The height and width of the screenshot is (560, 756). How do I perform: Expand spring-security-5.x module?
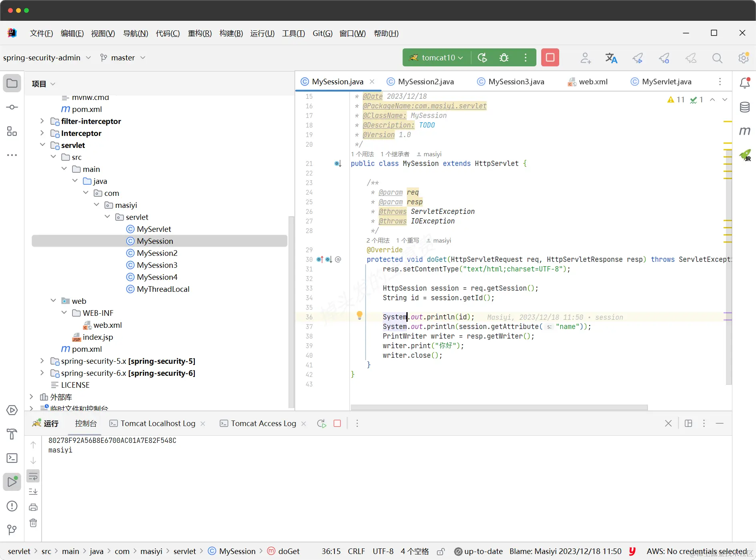coord(42,361)
